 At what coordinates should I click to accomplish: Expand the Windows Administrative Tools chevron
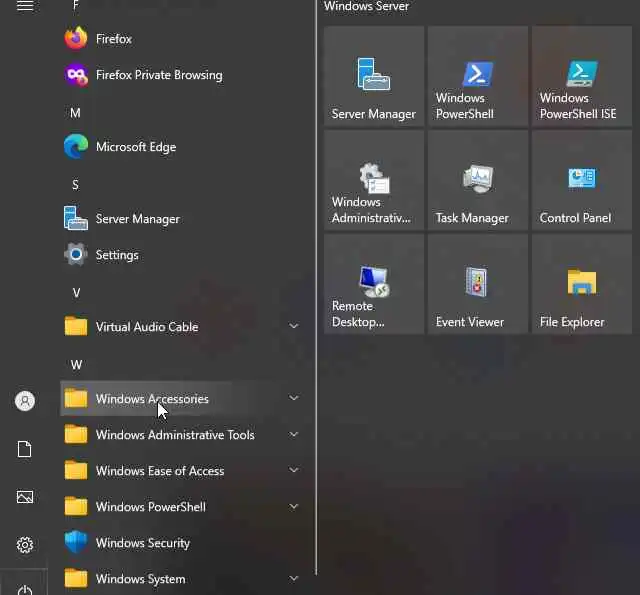[293, 434]
